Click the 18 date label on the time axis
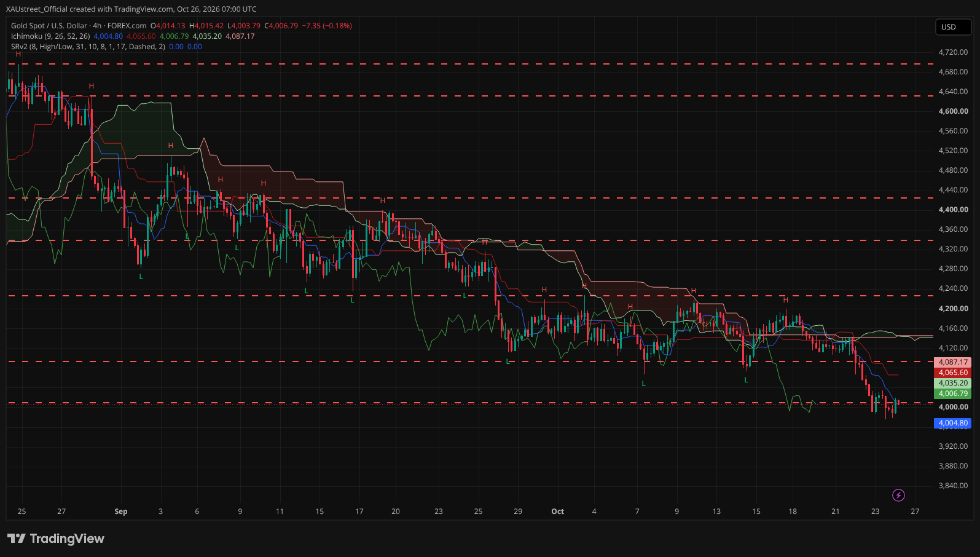 coord(793,512)
